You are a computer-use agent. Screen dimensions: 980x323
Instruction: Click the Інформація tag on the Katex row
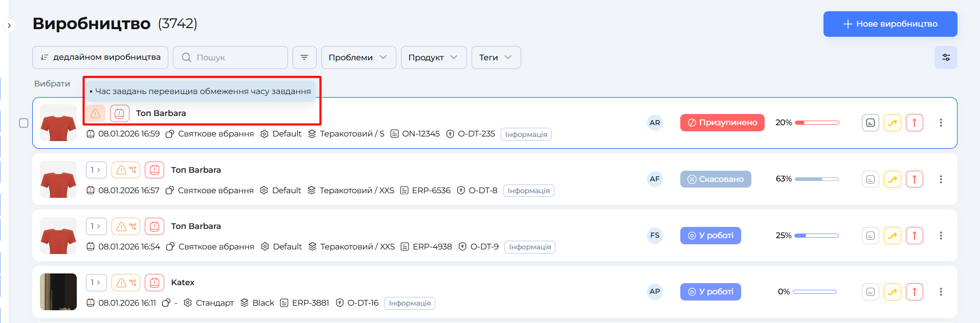pyautogui.click(x=409, y=303)
